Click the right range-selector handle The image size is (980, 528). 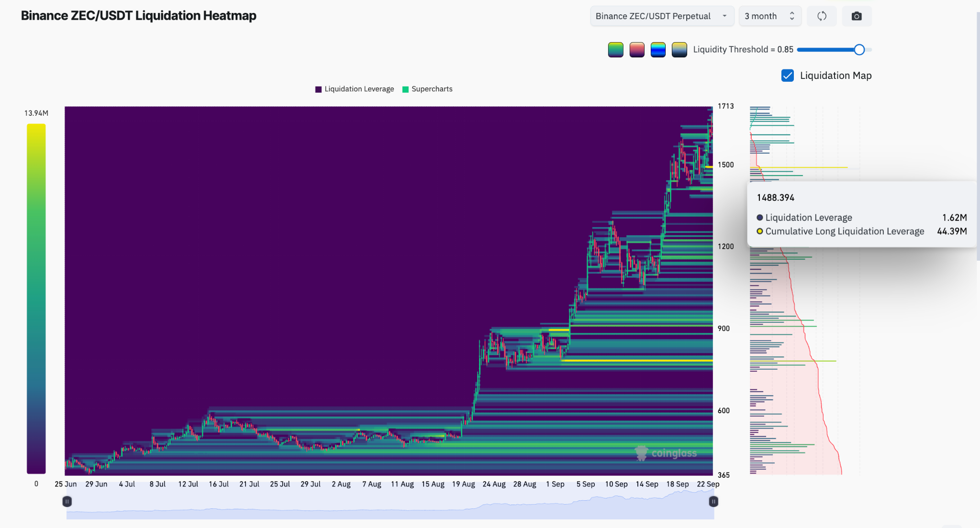tap(713, 501)
